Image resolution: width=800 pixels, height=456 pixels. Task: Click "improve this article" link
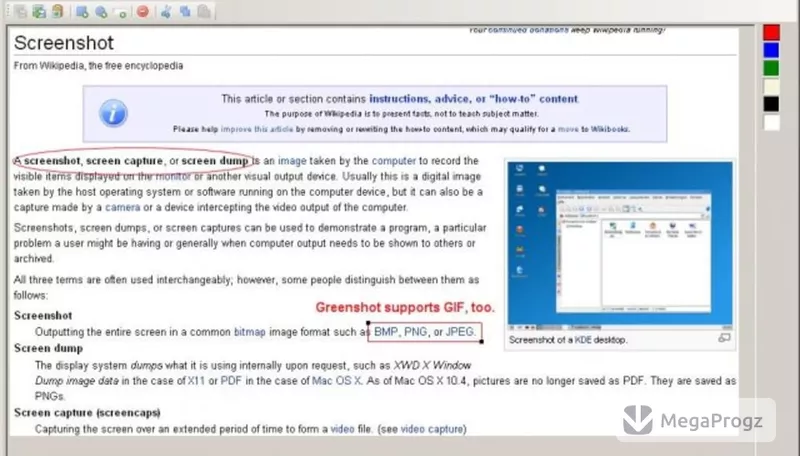pos(257,129)
